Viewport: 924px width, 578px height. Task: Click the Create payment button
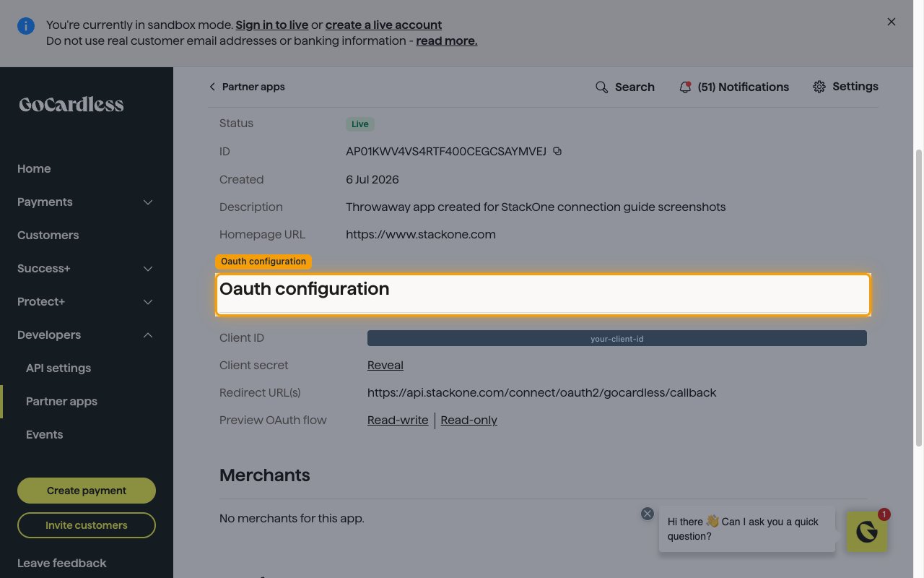87,491
